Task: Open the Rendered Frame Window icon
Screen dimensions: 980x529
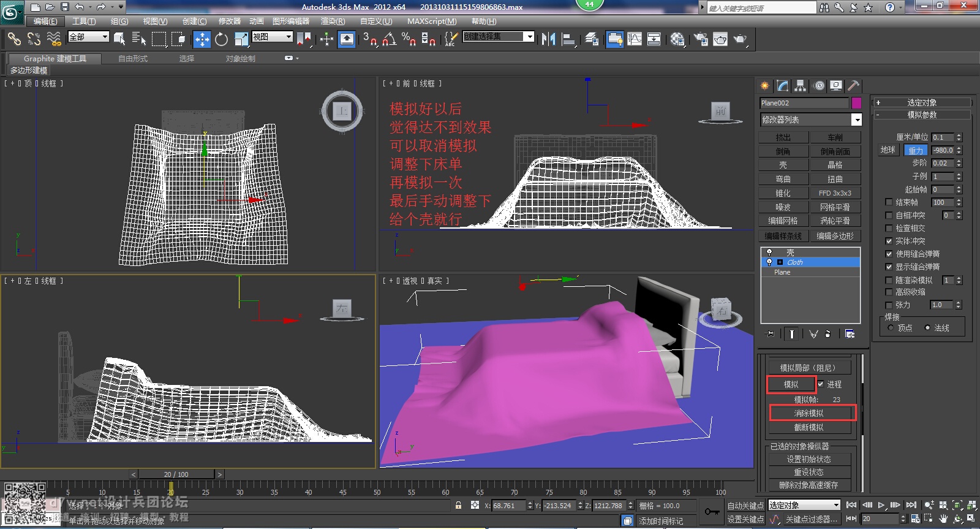Action: 720,39
